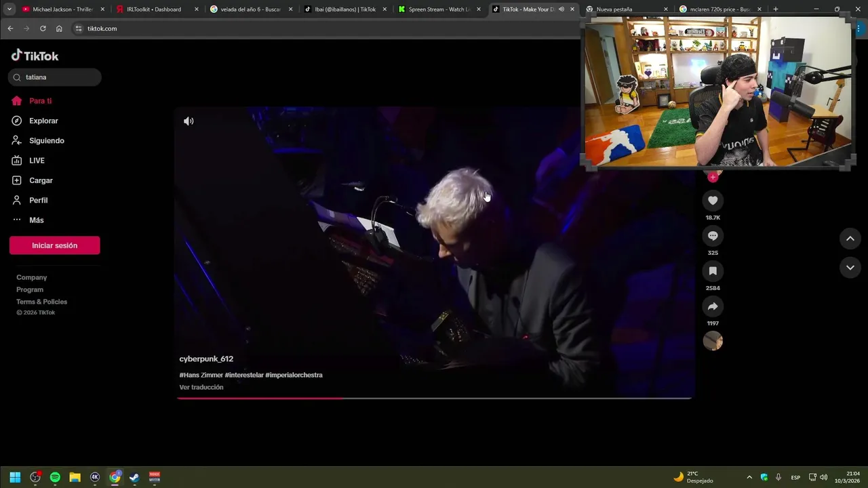Expand the Terms & Policies section
The width and height of the screenshot is (868, 488).
coord(42,302)
